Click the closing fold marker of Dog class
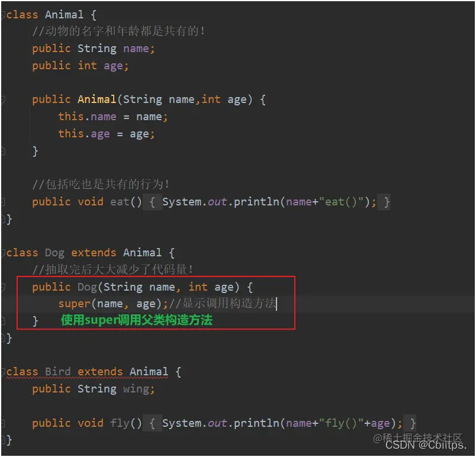 [3, 338]
